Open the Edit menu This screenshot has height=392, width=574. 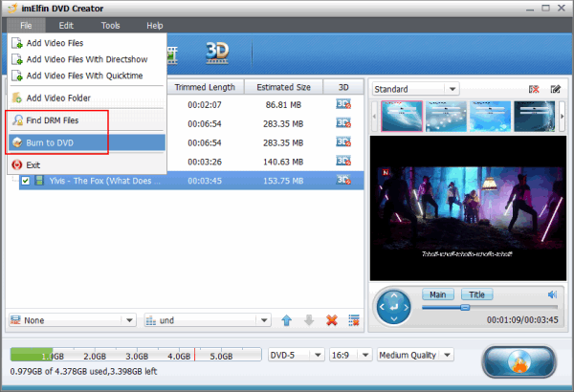tap(66, 26)
